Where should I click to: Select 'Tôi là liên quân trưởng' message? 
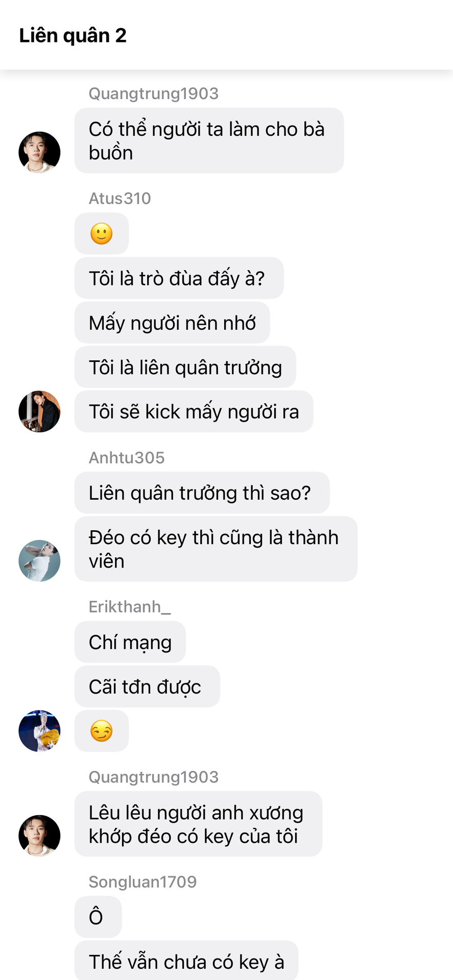tap(185, 367)
